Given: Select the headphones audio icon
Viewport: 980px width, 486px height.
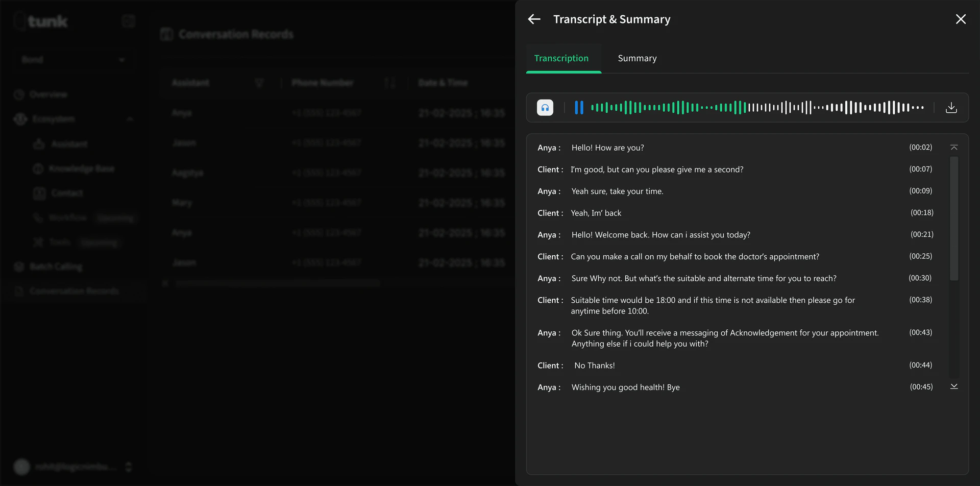Looking at the screenshot, I should pos(545,107).
